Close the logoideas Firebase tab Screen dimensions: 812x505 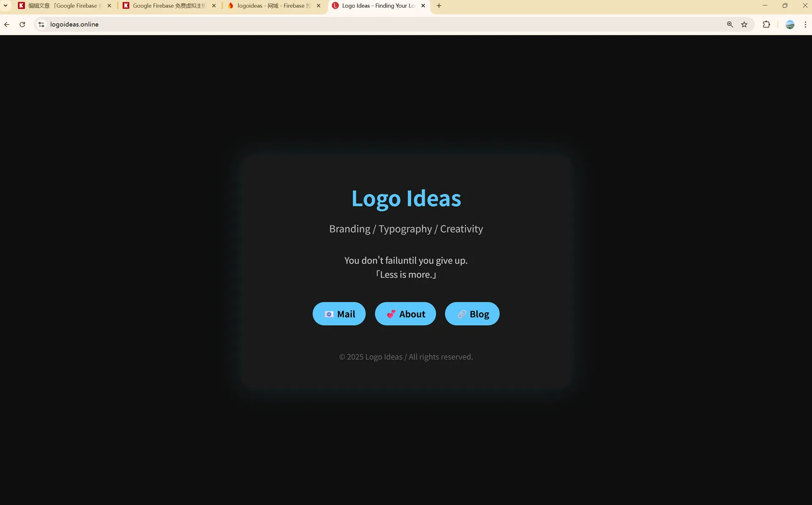click(318, 6)
